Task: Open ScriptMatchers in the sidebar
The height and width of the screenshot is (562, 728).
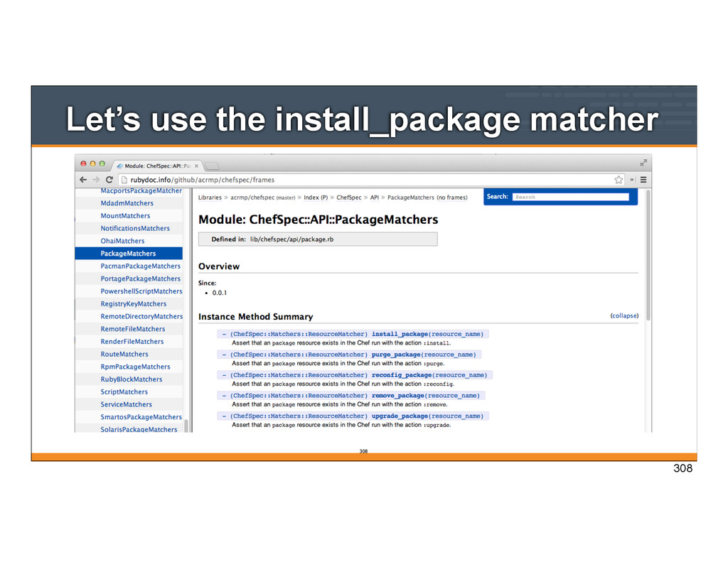Action: click(x=124, y=391)
